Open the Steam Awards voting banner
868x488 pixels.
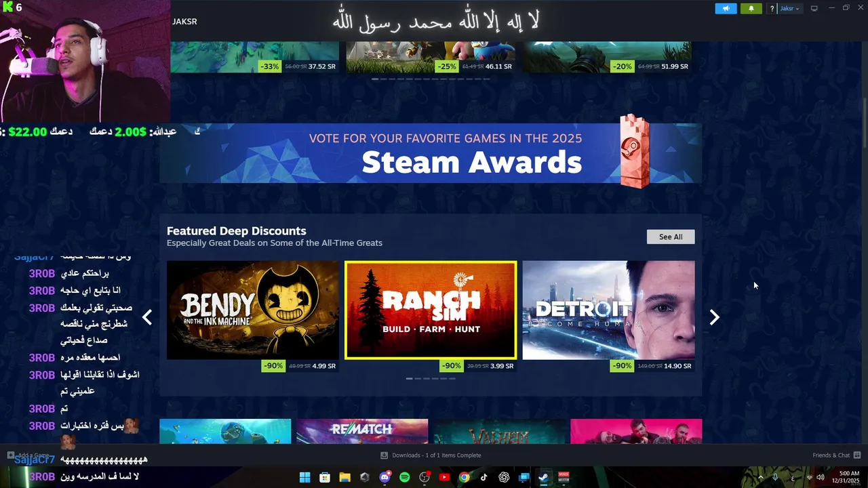coord(431,152)
